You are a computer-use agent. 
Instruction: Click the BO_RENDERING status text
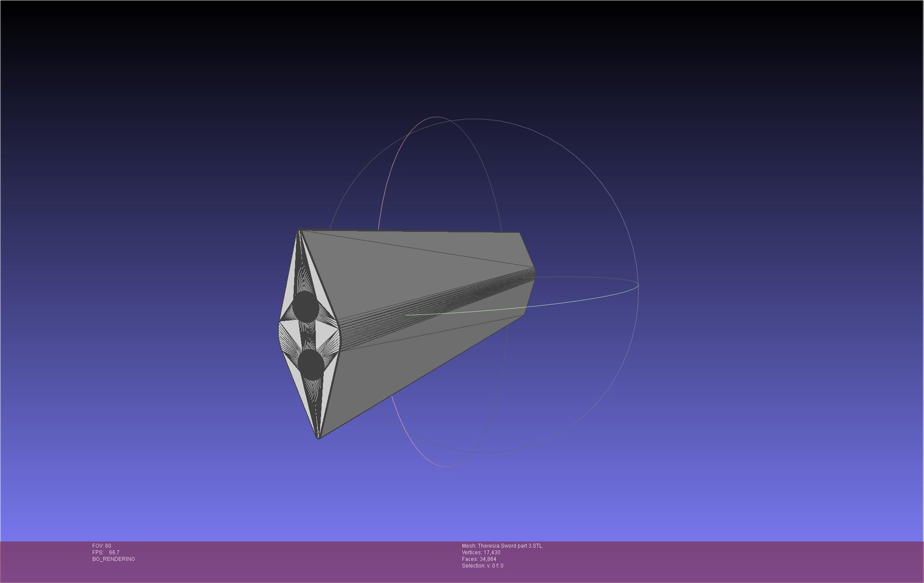tap(114, 559)
